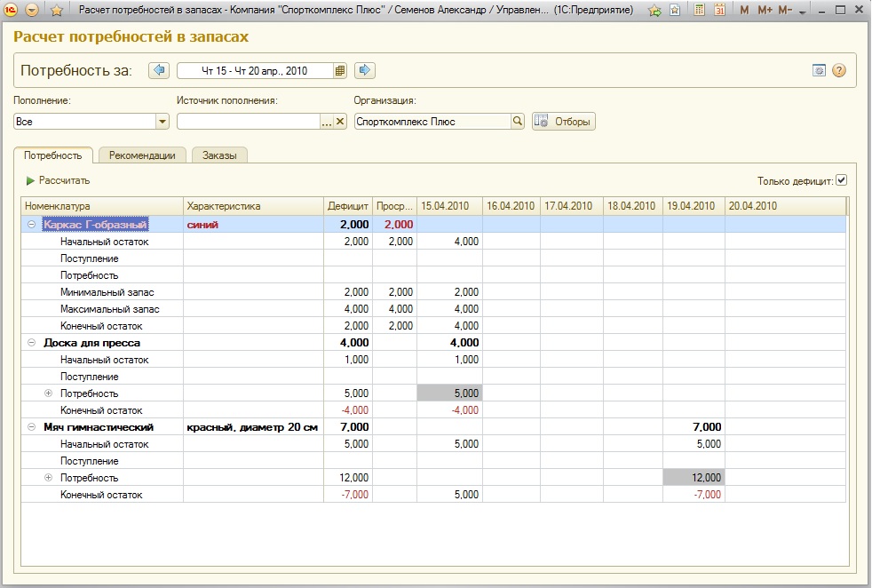The image size is (872, 588).
Task: Open the Отборы filters button
Action: point(564,122)
